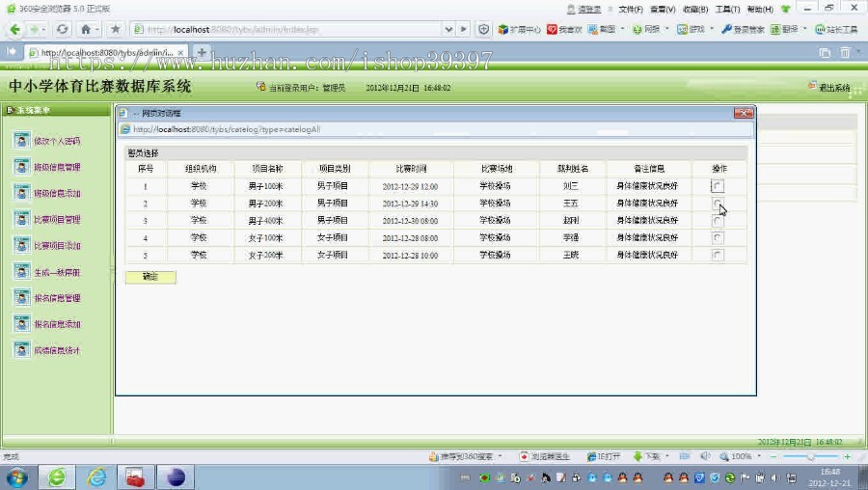Open 我喜欢 in the browser toolbar

tap(564, 29)
